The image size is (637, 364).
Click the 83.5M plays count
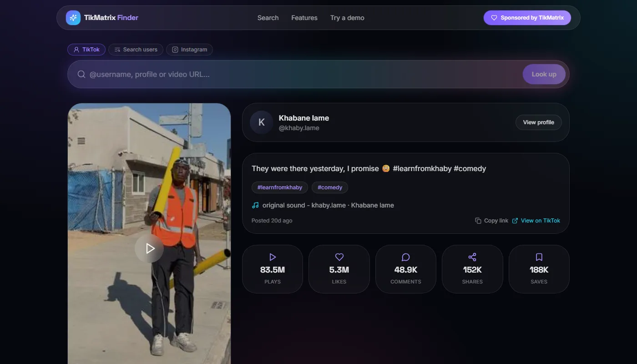tap(273, 270)
